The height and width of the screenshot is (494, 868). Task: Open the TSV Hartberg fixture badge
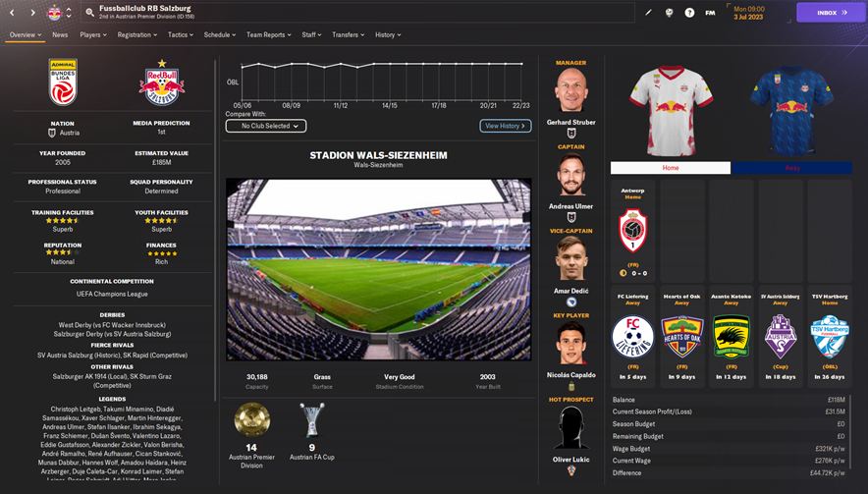click(830, 336)
